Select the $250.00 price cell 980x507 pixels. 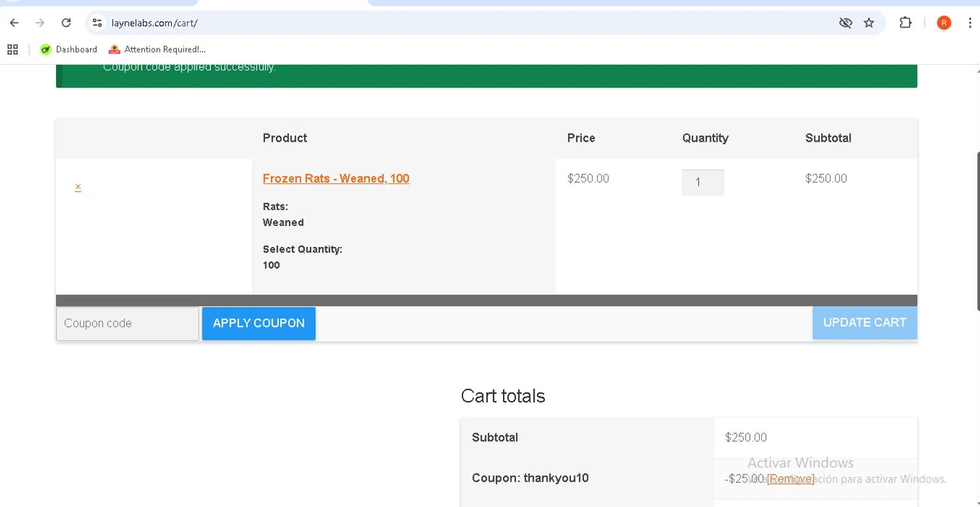tap(588, 178)
